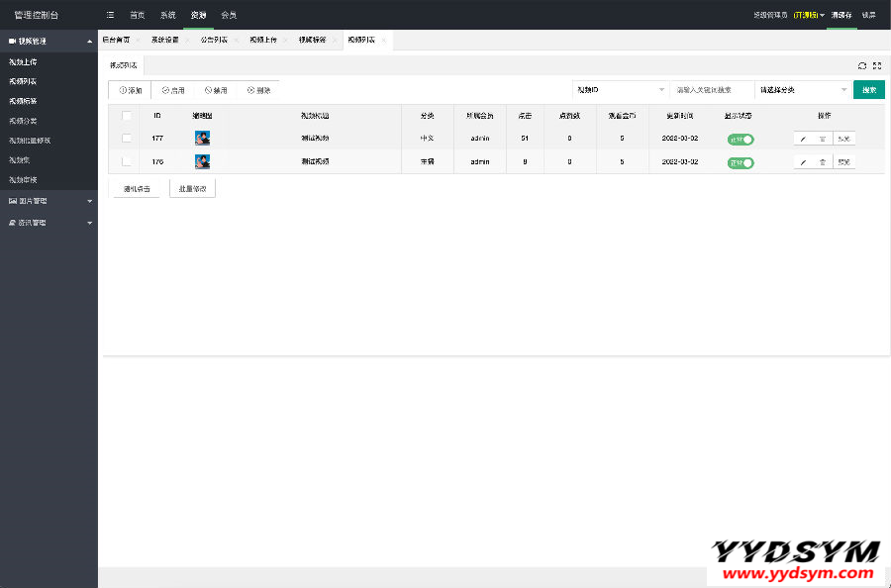Click the edit pencil icon for video 177

click(x=803, y=139)
